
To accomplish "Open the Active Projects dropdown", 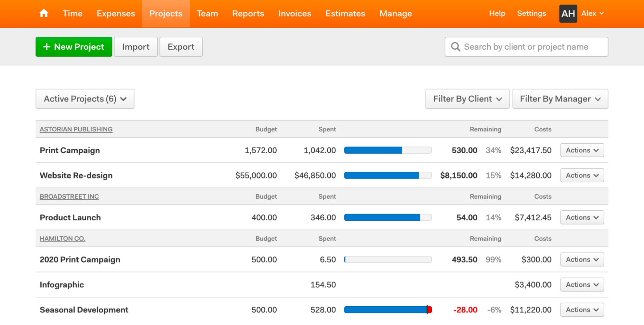I will click(85, 99).
